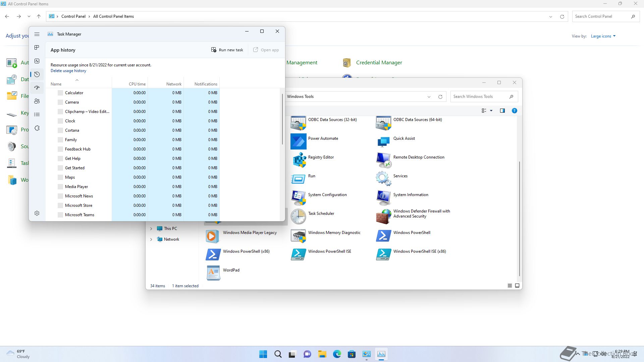Refresh the Windows Tools window
This screenshot has height=362, width=644.
(440, 97)
